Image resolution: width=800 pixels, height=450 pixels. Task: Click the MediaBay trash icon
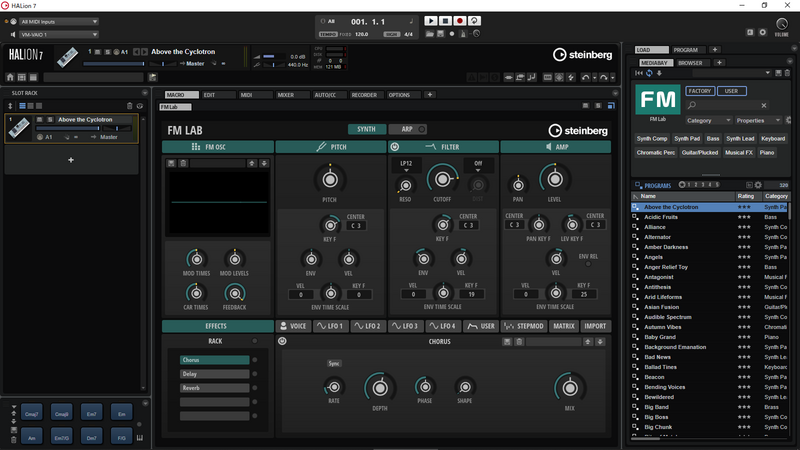787,73
